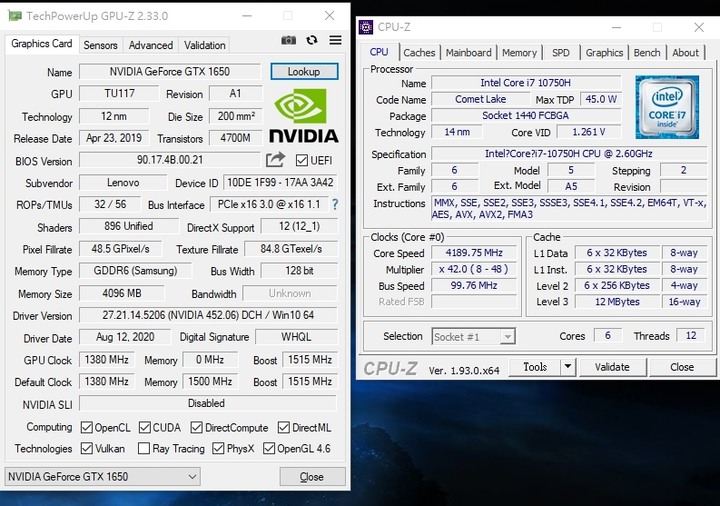Click Digital Signature WHQL field
The image size is (720, 506).
tap(296, 337)
